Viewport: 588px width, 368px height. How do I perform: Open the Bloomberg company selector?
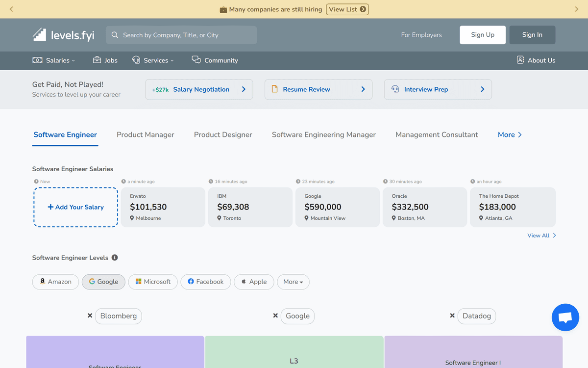[x=119, y=316]
